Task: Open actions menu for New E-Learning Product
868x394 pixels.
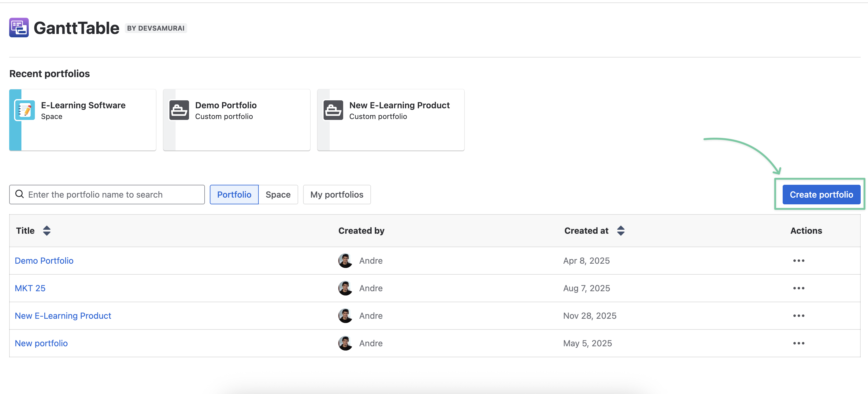Action: coord(799,316)
